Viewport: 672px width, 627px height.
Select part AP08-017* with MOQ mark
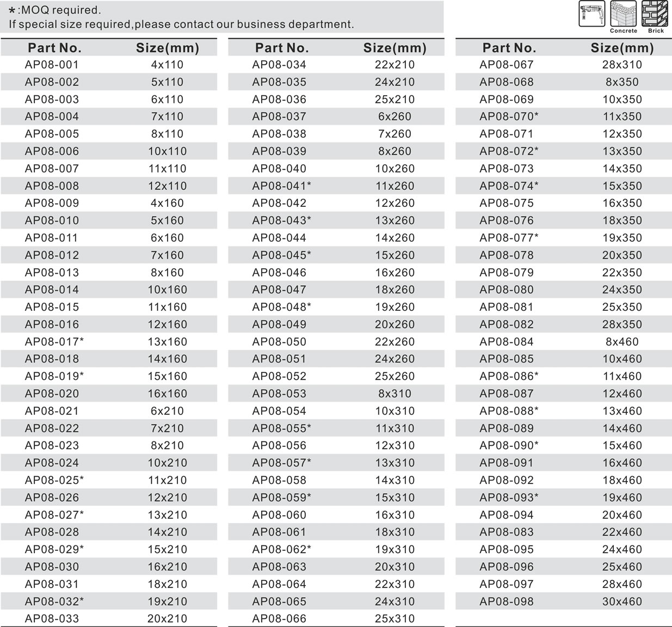coord(54,342)
